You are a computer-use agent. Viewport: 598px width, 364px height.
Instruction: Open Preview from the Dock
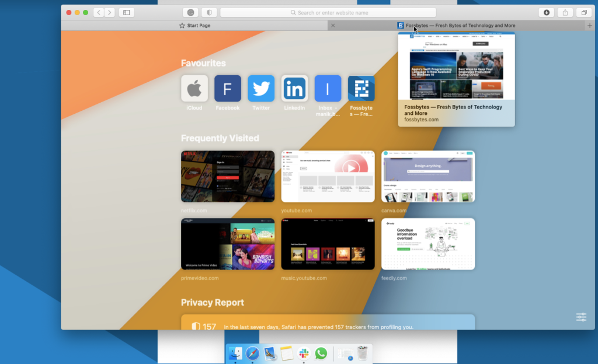pyautogui.click(x=270, y=353)
